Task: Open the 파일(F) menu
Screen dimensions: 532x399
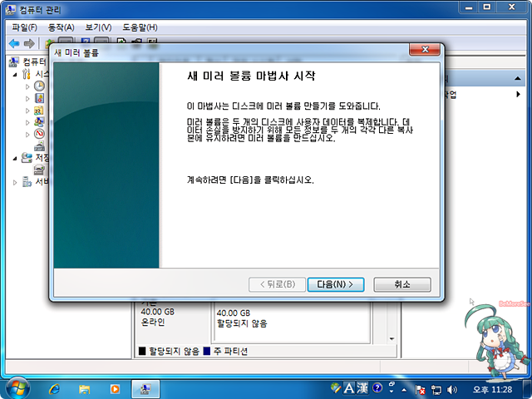Action: coord(24,27)
